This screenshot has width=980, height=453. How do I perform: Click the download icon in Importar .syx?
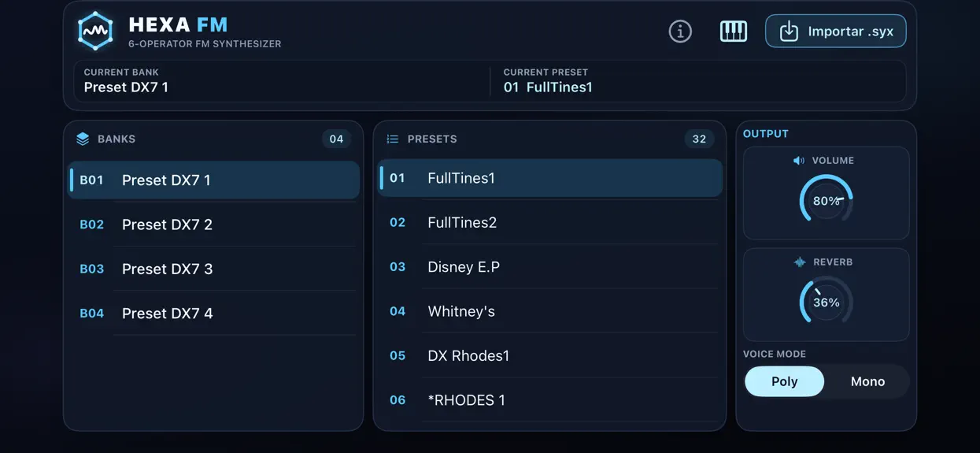(789, 32)
